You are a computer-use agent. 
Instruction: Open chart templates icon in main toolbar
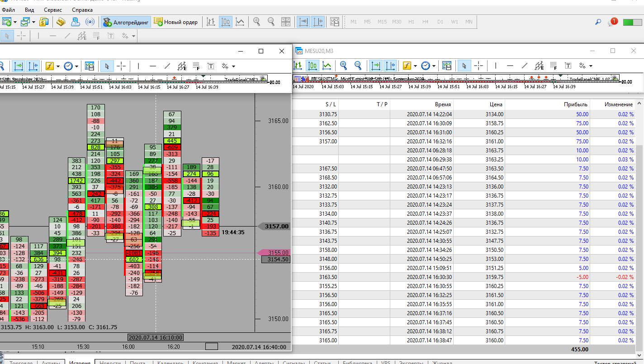click(335, 22)
